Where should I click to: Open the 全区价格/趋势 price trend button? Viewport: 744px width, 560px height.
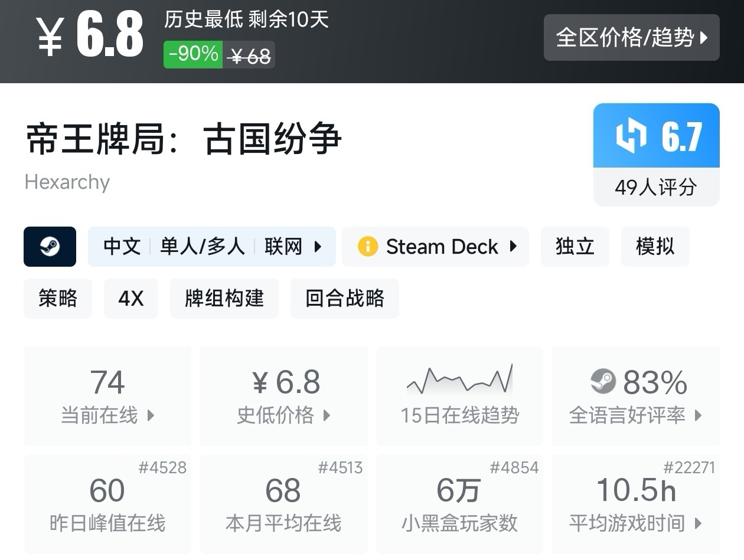[x=631, y=37]
